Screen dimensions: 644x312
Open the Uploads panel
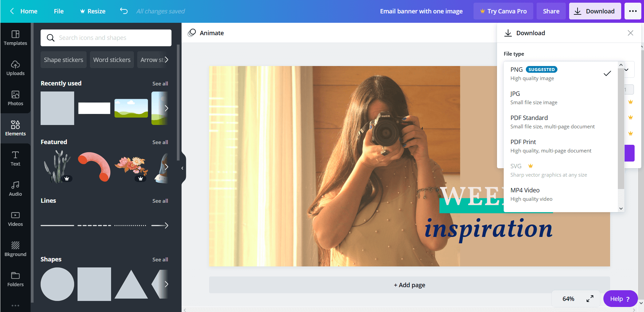[x=15, y=68]
